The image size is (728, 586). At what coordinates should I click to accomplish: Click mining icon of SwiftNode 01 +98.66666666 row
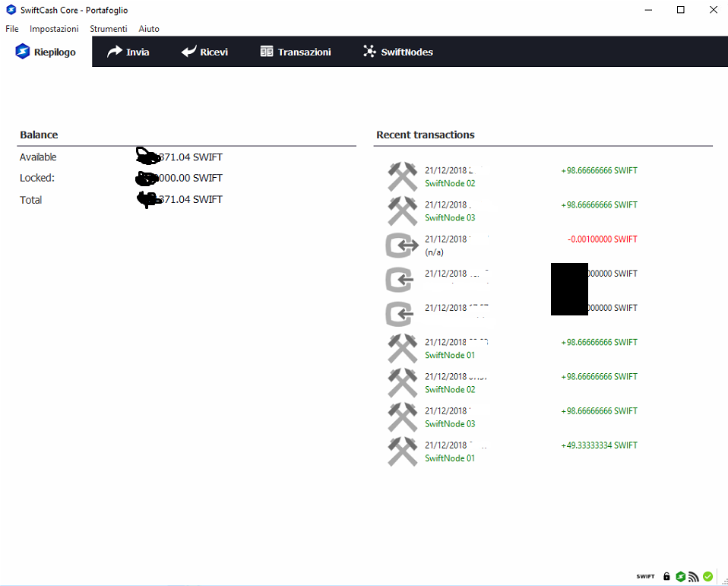pyautogui.click(x=403, y=348)
